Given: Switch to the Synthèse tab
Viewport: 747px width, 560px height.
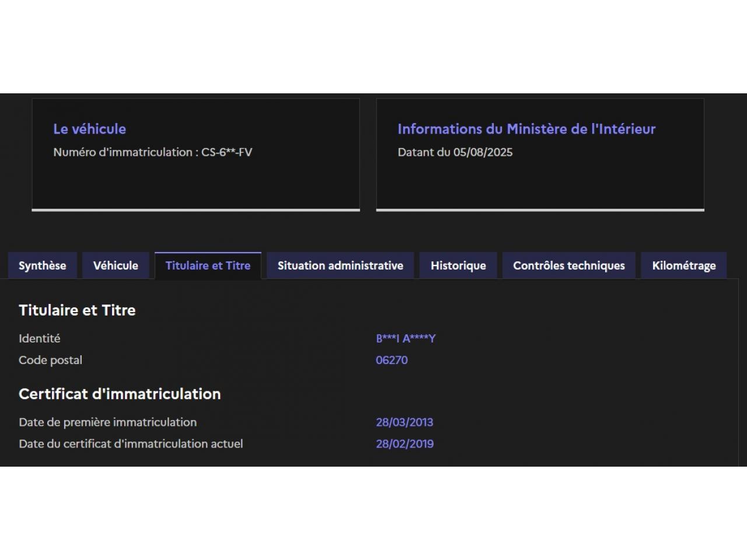Looking at the screenshot, I should click(x=42, y=266).
